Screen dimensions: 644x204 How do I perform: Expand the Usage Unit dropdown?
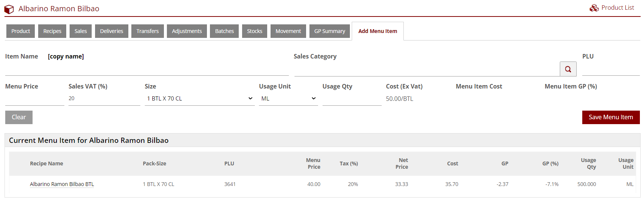click(288, 99)
